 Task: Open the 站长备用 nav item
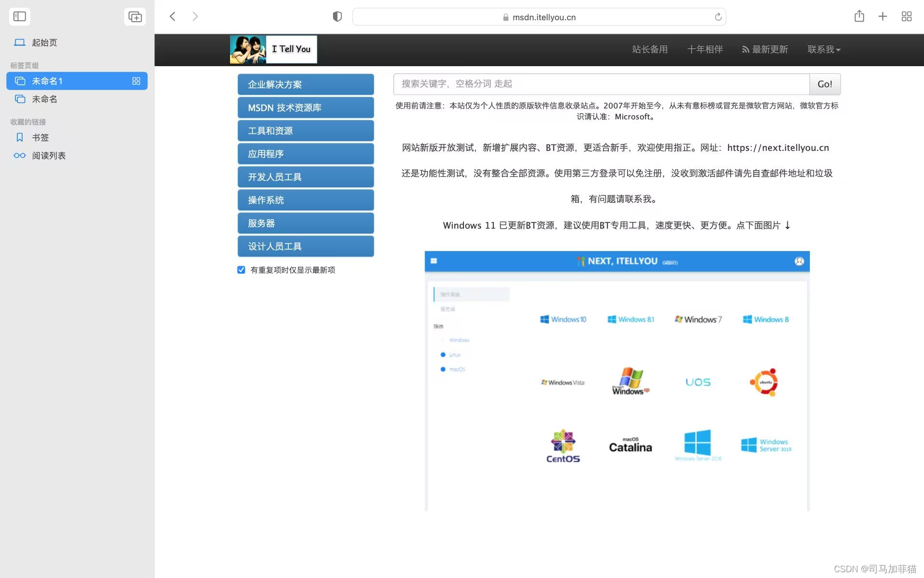[650, 49]
